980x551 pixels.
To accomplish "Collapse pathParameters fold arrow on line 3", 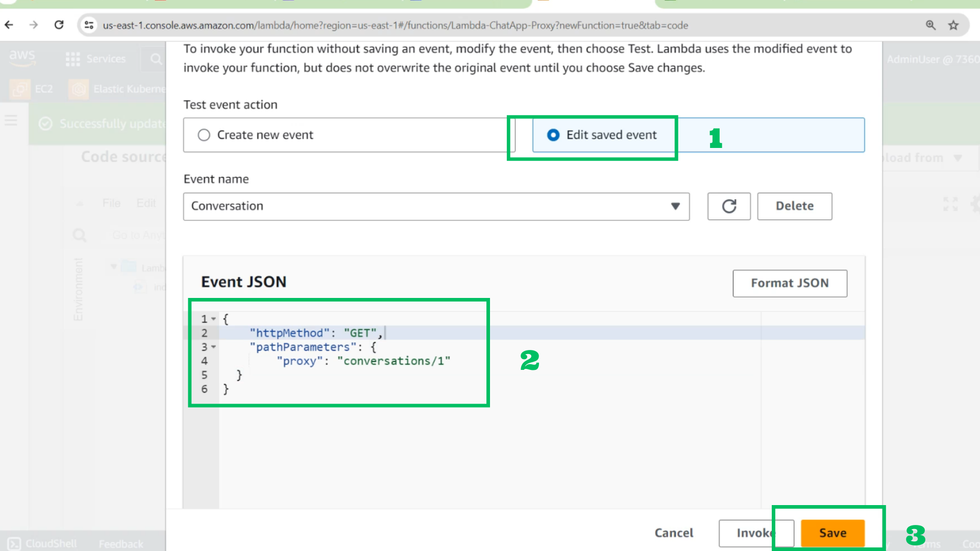I will (214, 347).
